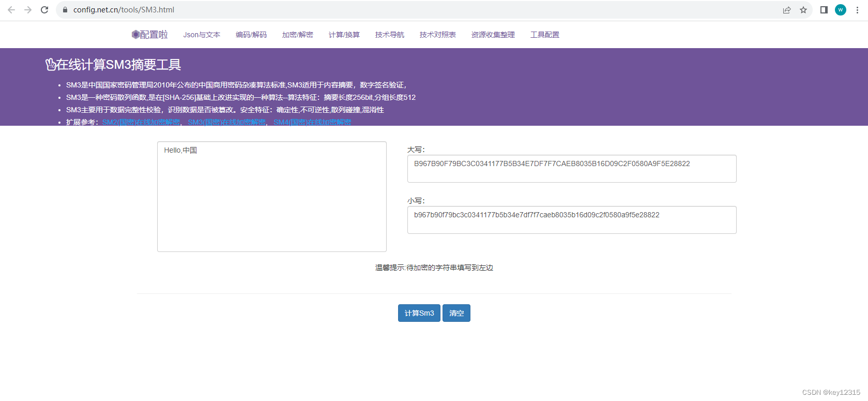The width and height of the screenshot is (868, 401).
Task: Click the lowercase (小写) hash output box
Action: pyautogui.click(x=572, y=220)
